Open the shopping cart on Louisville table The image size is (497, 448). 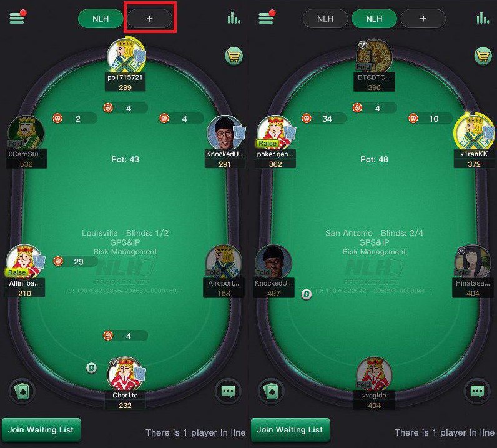234,56
